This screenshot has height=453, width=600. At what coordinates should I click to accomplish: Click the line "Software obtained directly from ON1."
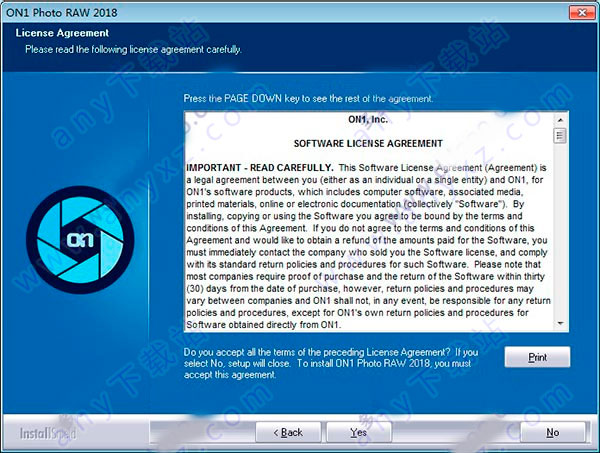click(264, 325)
